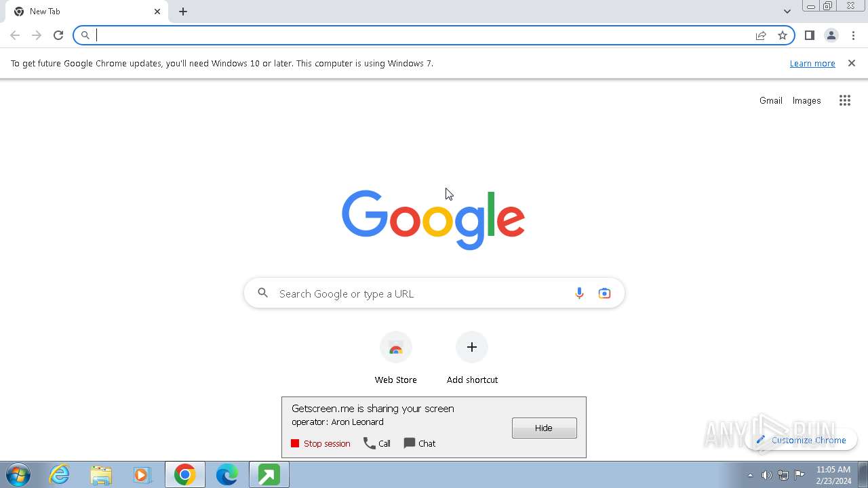
Task: Launch Internet Explorer from the taskbar
Action: [60, 475]
